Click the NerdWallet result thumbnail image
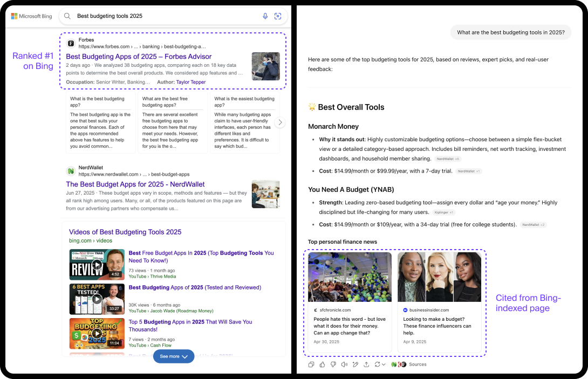 266,194
